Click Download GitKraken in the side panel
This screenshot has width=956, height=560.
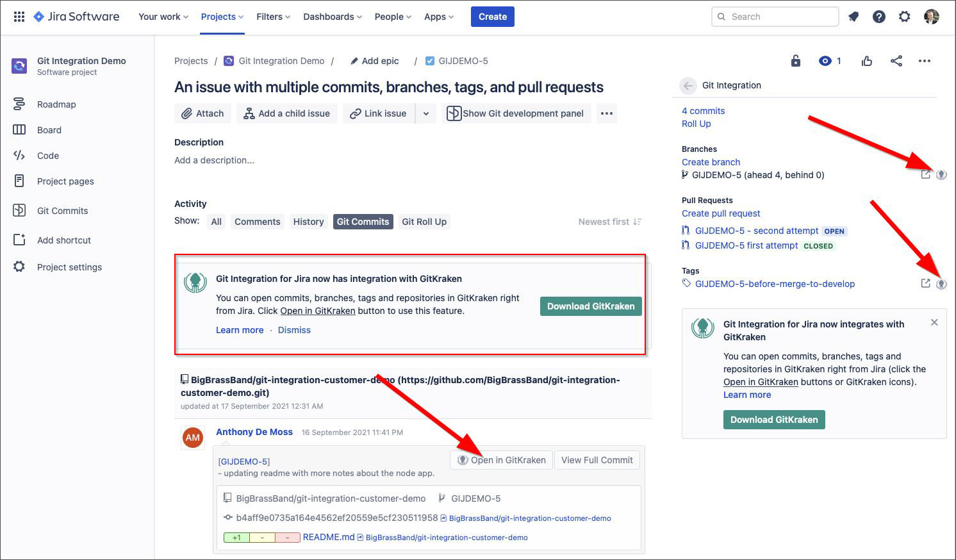tap(774, 420)
